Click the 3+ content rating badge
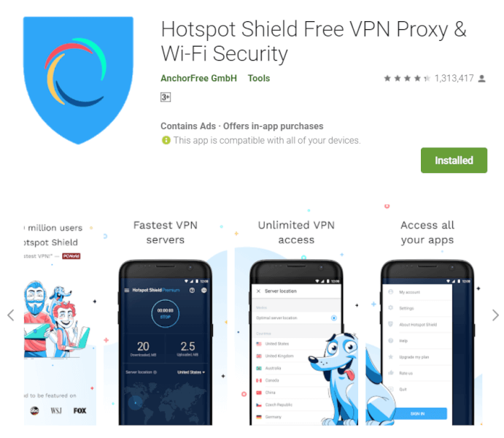The image size is (504, 438). pos(166,97)
